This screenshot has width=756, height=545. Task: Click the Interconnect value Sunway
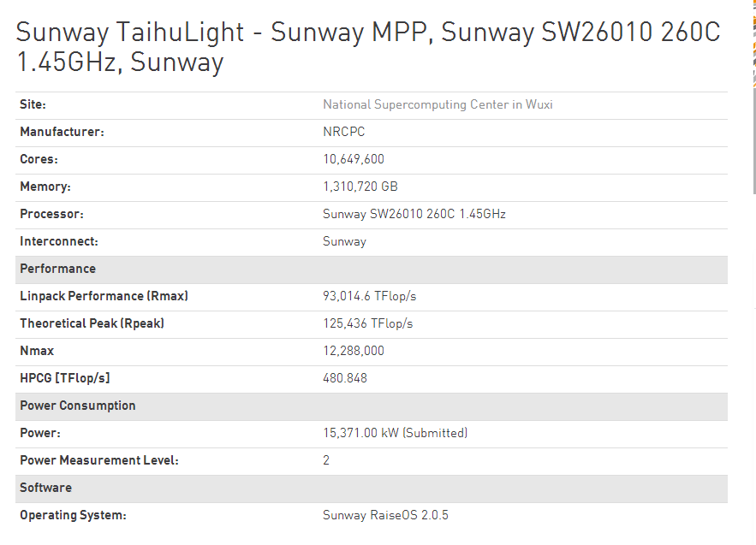coord(344,241)
